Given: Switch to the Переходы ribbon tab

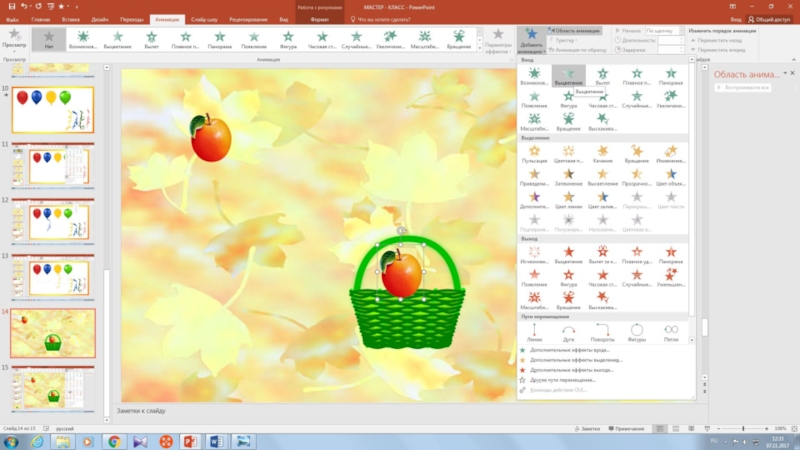Looking at the screenshot, I should click(132, 19).
